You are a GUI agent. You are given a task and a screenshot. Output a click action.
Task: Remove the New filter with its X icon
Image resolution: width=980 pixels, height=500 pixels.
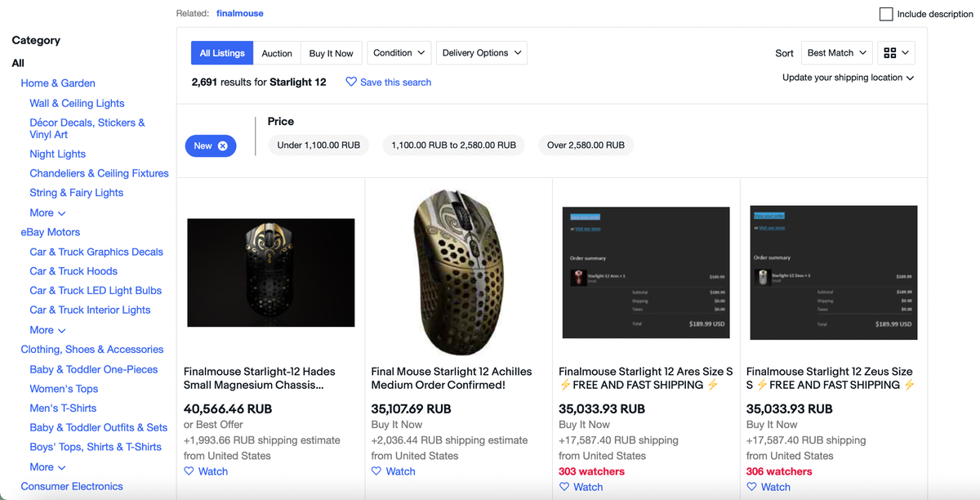click(222, 146)
